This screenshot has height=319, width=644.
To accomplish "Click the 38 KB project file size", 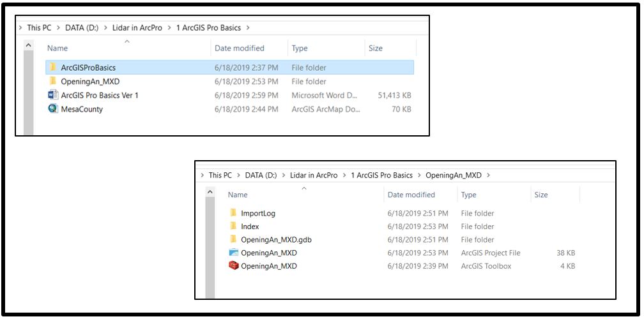I will click(x=565, y=253).
